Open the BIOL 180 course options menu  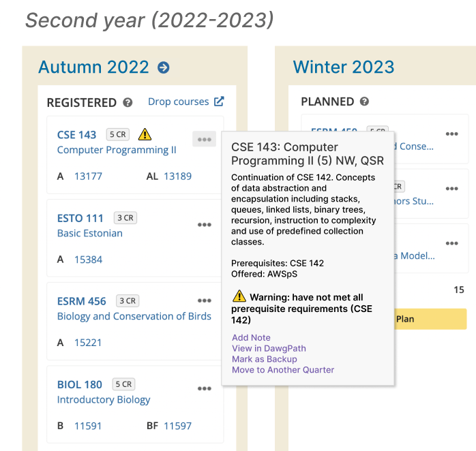[204, 388]
